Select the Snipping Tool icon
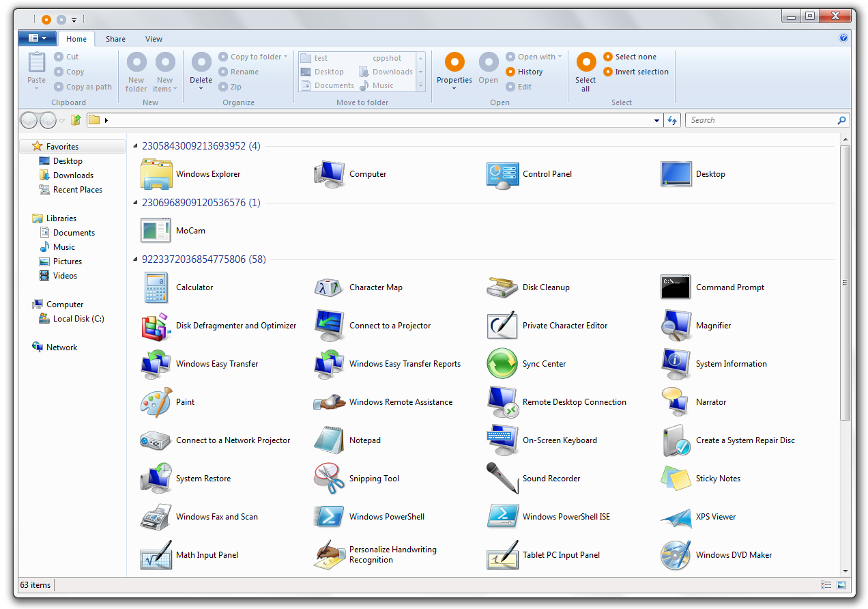Screen dimensions: 868x609 coord(330,479)
